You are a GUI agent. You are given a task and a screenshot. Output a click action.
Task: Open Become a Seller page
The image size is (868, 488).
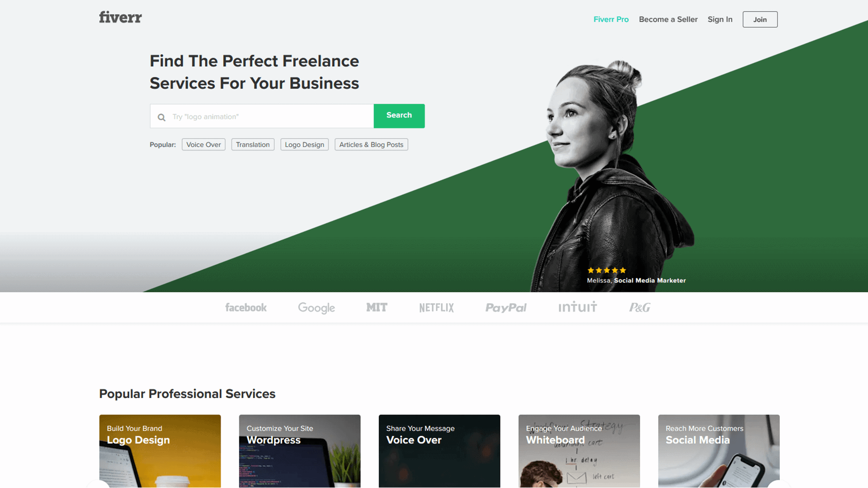click(x=668, y=19)
